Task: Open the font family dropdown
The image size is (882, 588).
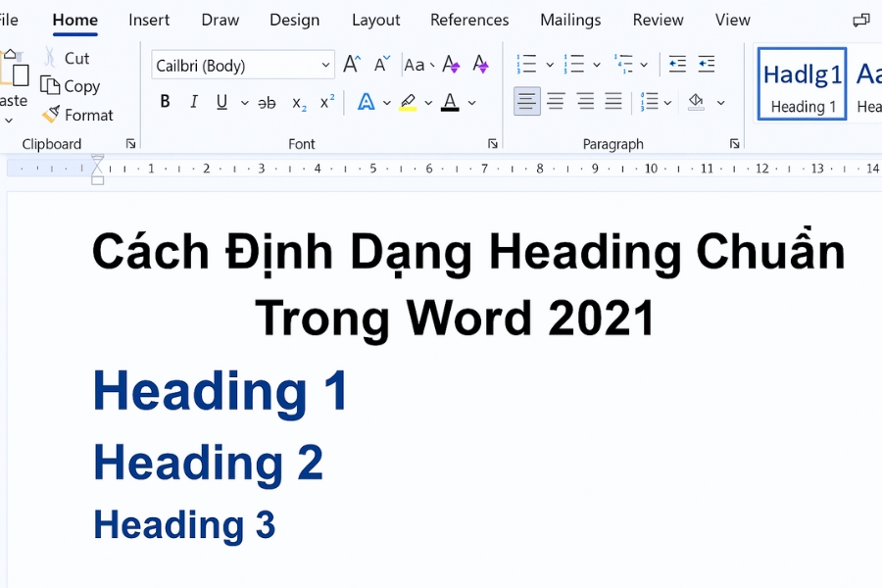Action: coord(324,65)
